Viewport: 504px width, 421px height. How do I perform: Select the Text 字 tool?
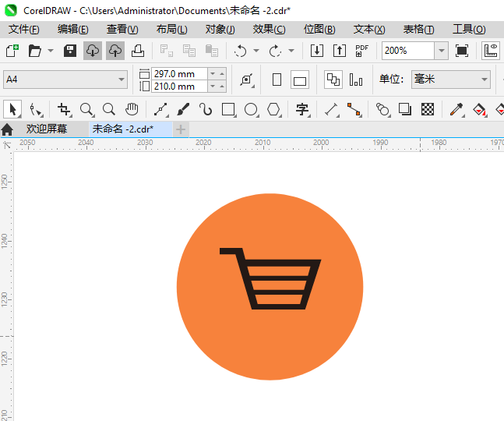click(x=302, y=109)
